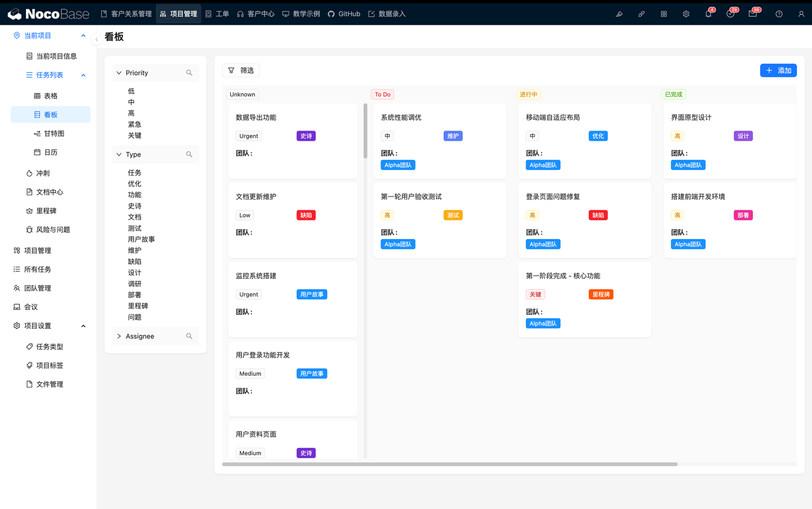Open the messages icon showing 98 badge
Image resolution: width=812 pixels, height=509 pixels.
tap(752, 13)
